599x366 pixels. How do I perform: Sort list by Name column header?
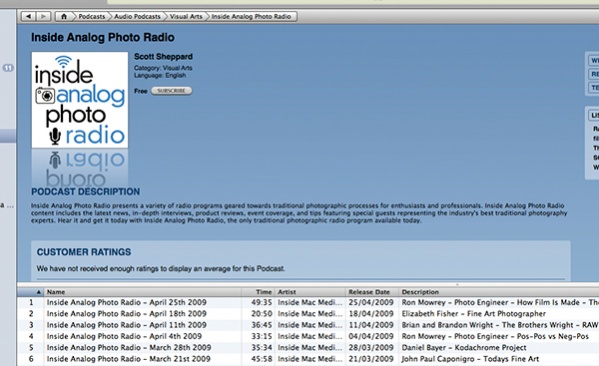(x=143, y=292)
